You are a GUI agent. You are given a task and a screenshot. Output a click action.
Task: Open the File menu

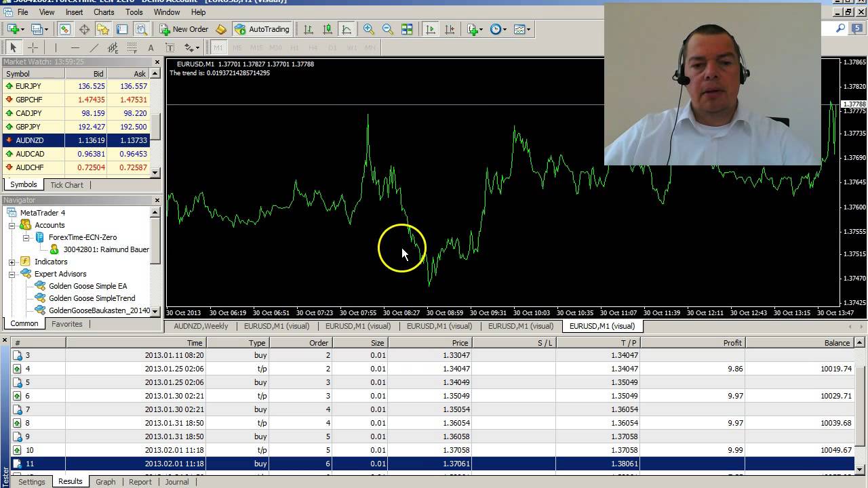[23, 12]
